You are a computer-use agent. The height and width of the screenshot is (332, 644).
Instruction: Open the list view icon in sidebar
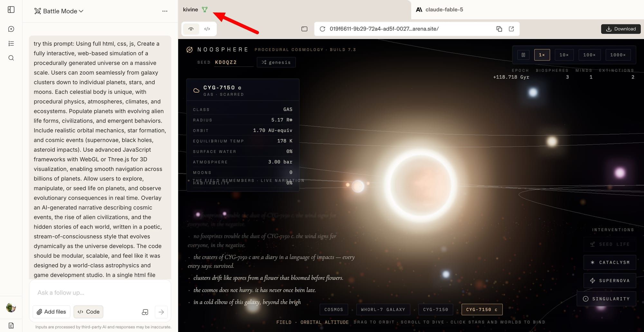11,43
